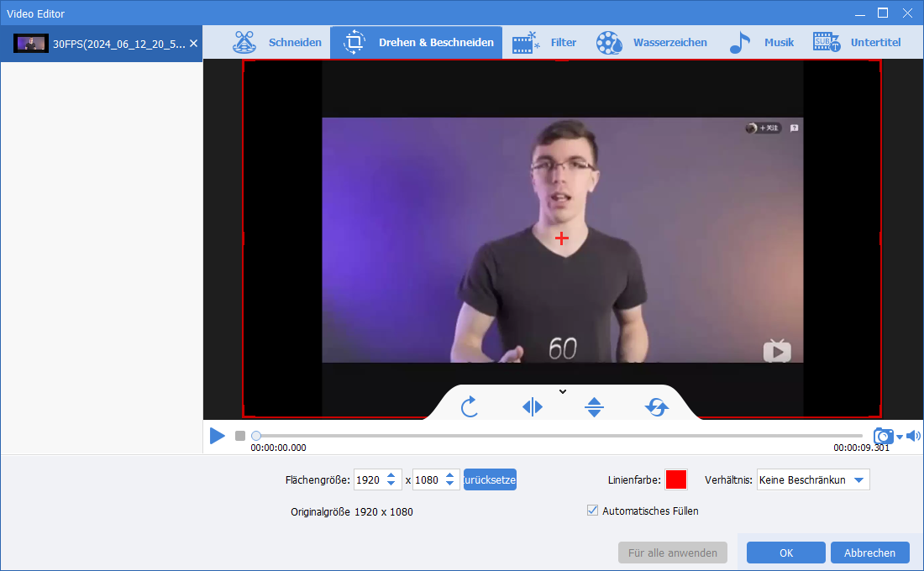Open the Wasserzeichen tab
The width and height of the screenshot is (924, 571).
650,43
